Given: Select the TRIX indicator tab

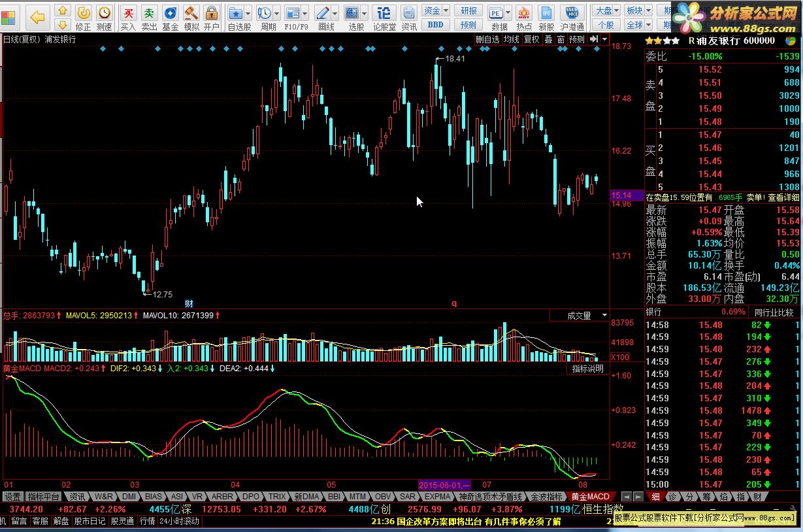Looking at the screenshot, I should tap(277, 497).
